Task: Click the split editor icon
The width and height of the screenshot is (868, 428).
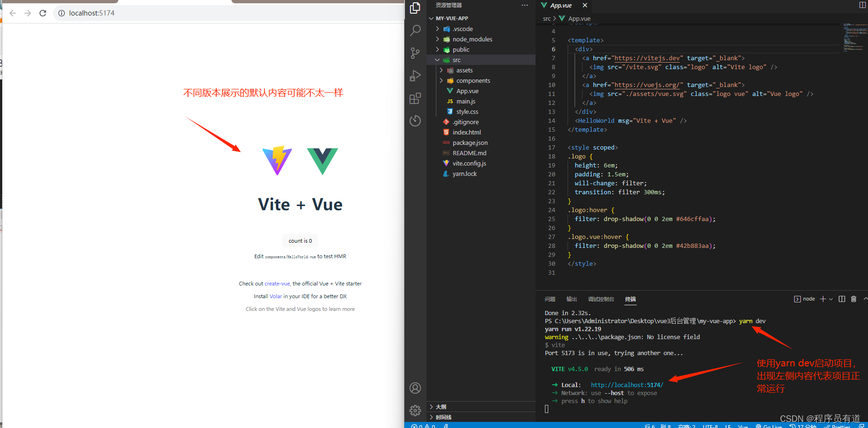Action: (x=862, y=5)
